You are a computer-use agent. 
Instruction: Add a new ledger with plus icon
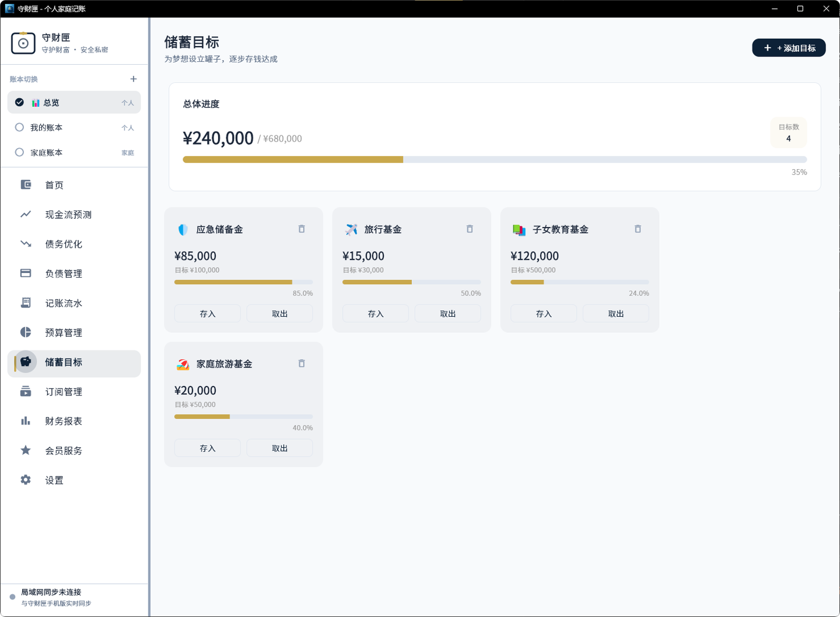pos(134,79)
